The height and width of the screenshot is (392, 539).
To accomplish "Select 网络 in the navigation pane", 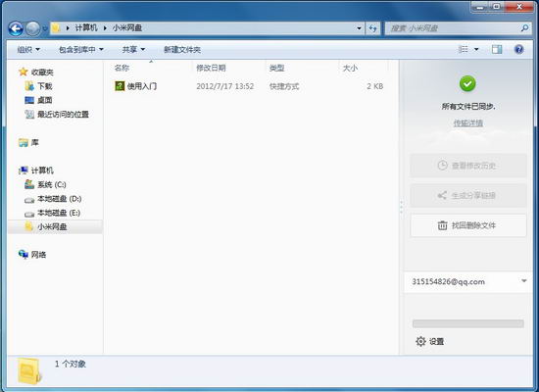I will point(38,255).
